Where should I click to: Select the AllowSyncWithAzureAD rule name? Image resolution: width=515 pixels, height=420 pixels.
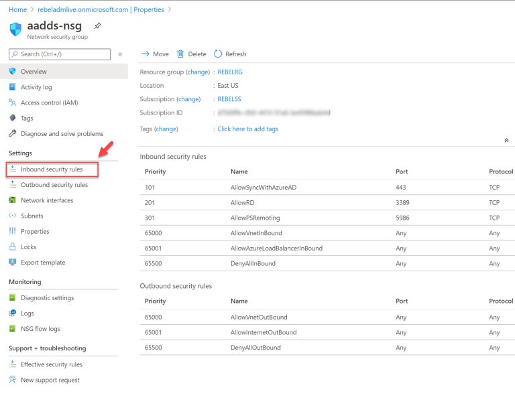coord(264,187)
